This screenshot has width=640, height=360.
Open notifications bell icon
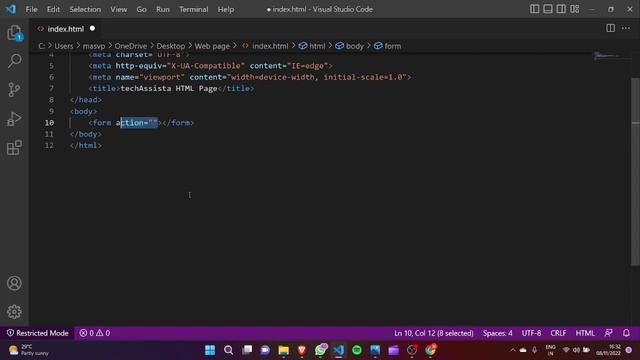626,333
